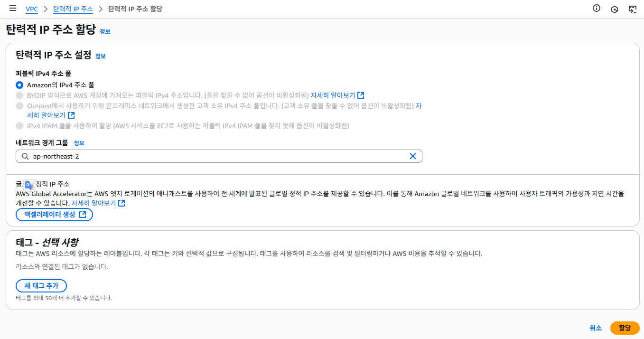
Task: Open 정보 link next to 탄력적 IP 주소 할당 title
Action: (x=105, y=32)
